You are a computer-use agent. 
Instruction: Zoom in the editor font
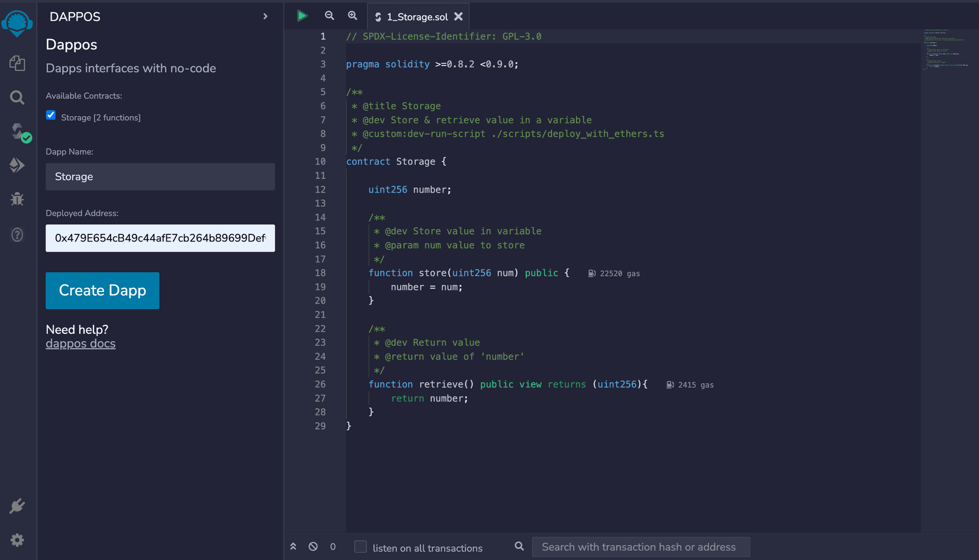click(352, 16)
